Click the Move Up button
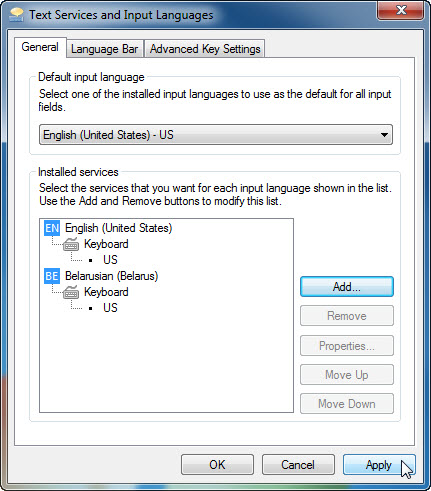431x491 pixels. pyautogui.click(x=347, y=375)
